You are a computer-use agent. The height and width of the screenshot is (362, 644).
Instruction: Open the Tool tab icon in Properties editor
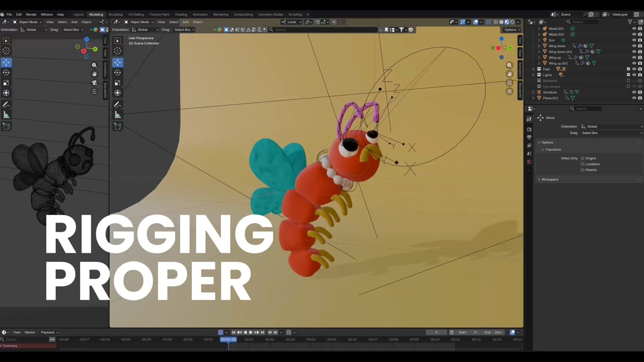529,119
